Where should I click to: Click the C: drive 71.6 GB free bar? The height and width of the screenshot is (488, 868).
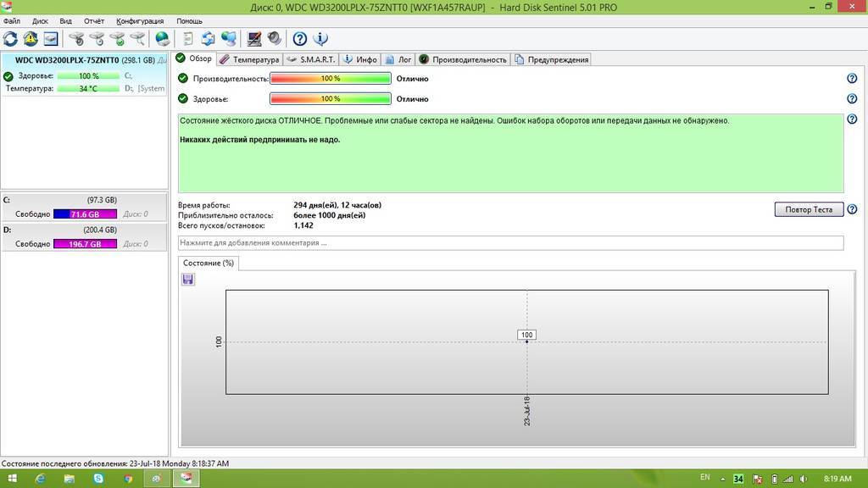tap(85, 214)
